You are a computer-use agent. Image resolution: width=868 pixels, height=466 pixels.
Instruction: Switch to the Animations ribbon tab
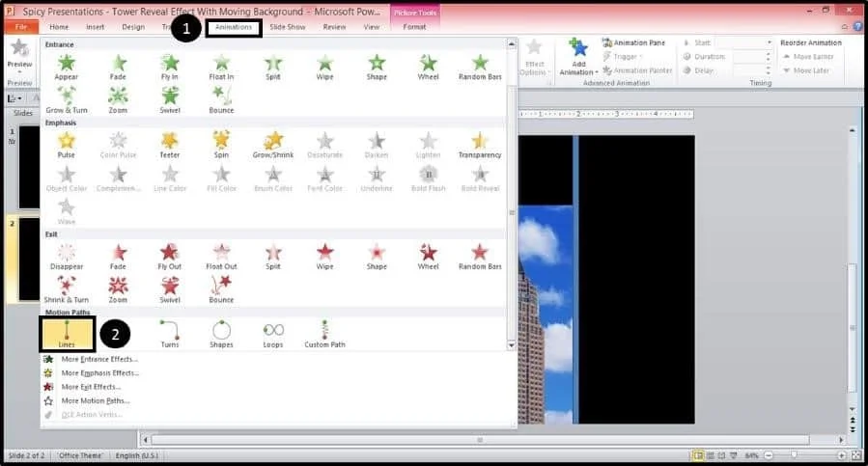pyautogui.click(x=233, y=27)
